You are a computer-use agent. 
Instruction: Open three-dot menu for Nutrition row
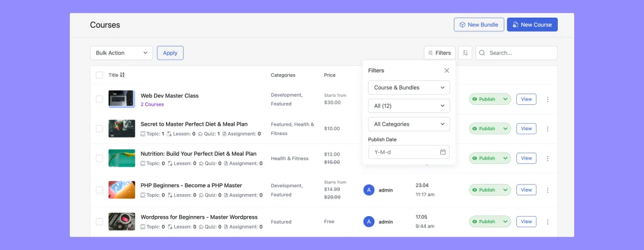(548, 158)
